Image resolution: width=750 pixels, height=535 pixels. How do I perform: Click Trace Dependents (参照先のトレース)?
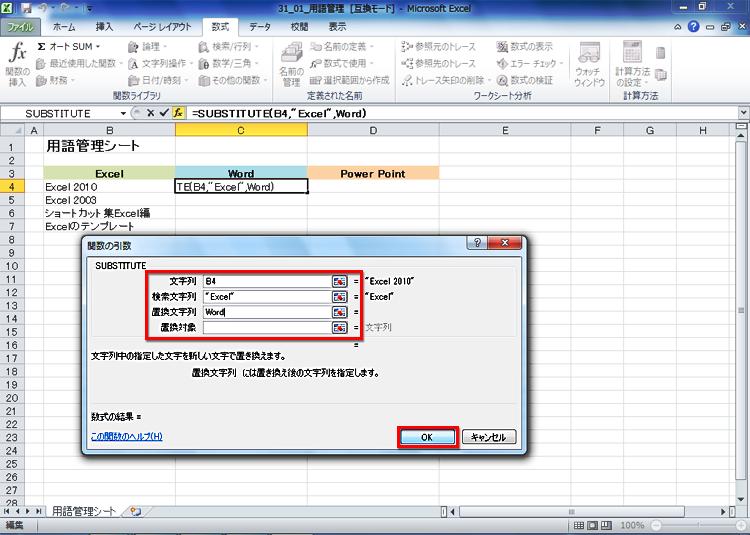[x=439, y=63]
